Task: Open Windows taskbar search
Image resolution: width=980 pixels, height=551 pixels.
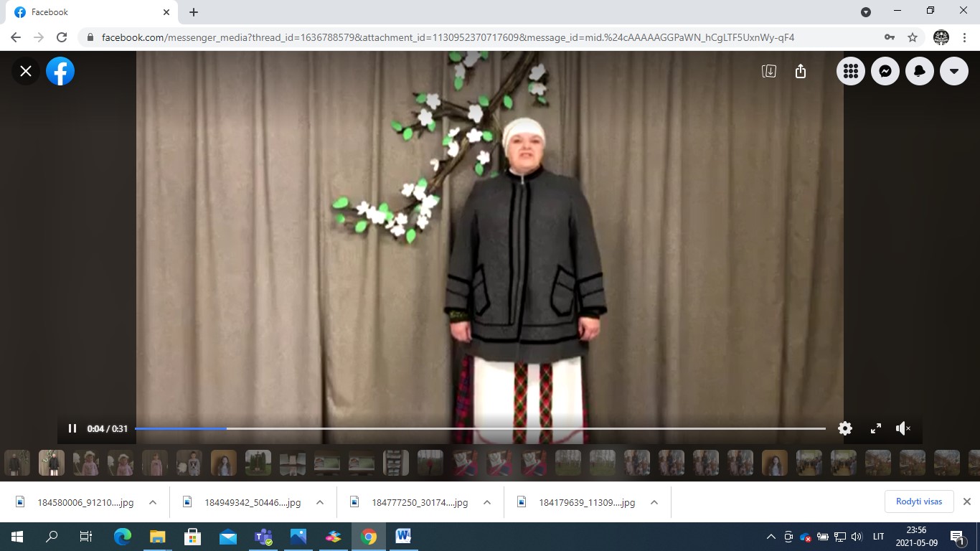Action: [52, 537]
